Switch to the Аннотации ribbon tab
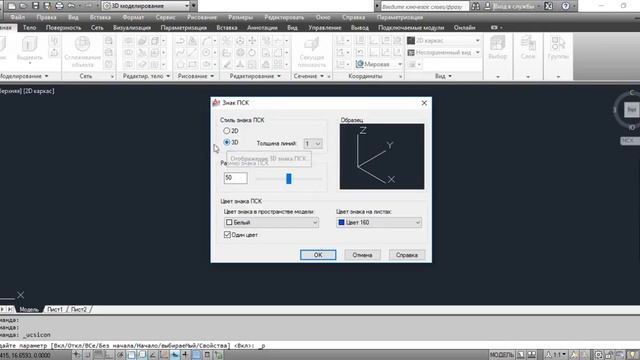The width and height of the screenshot is (640, 360). tap(262, 28)
